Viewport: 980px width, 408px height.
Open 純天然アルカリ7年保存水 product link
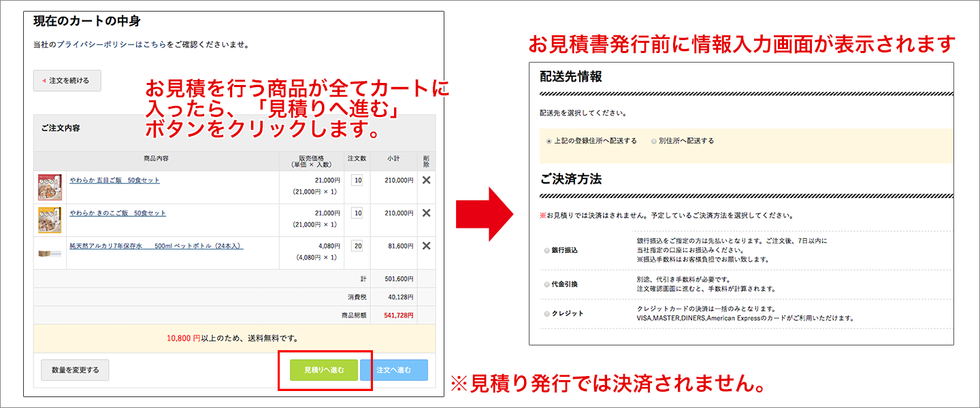point(157,245)
